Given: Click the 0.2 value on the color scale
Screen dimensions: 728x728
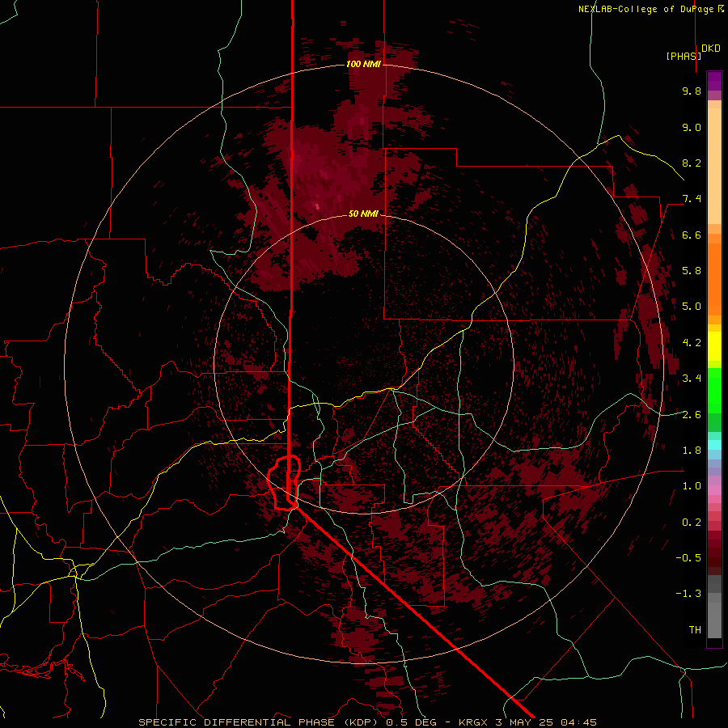Looking at the screenshot, I should [x=692, y=523].
